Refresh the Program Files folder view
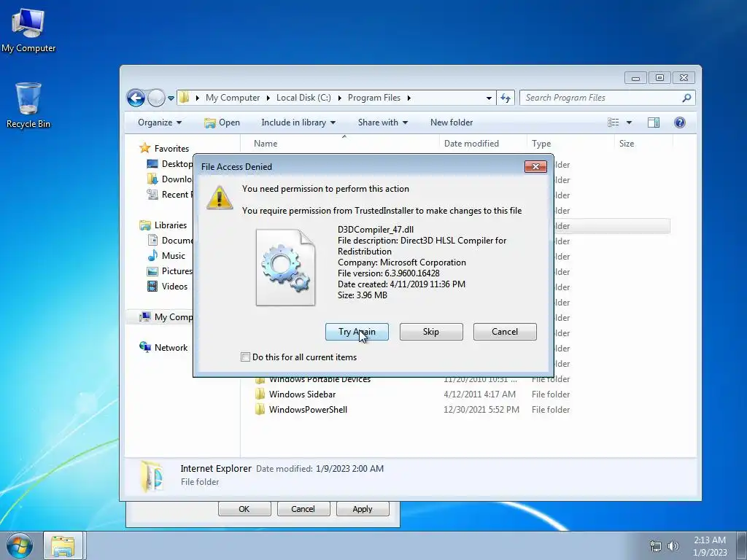Viewport: 747px width, 560px height. (x=506, y=98)
